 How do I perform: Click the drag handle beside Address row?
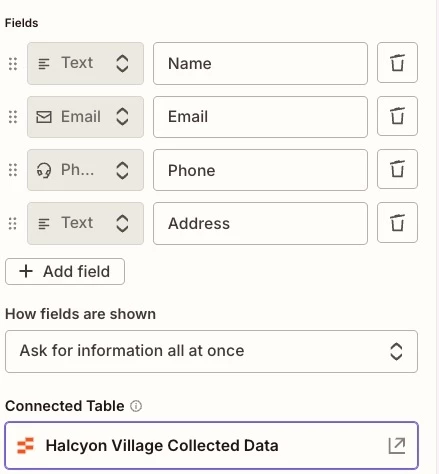(x=13, y=223)
